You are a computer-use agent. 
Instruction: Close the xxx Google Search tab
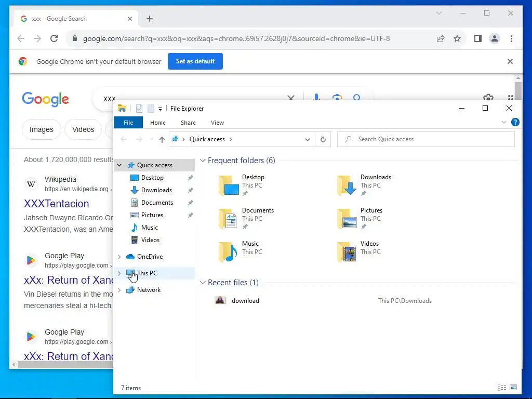pos(129,19)
